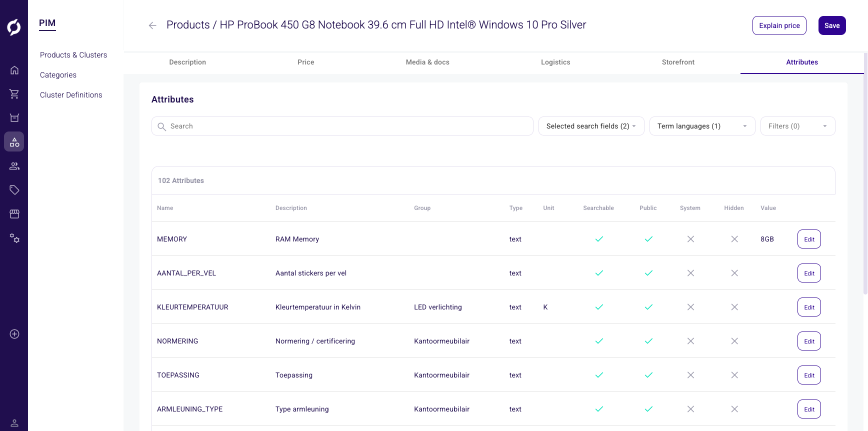Open the shopping cart orders icon
868x431 pixels.
(14, 94)
